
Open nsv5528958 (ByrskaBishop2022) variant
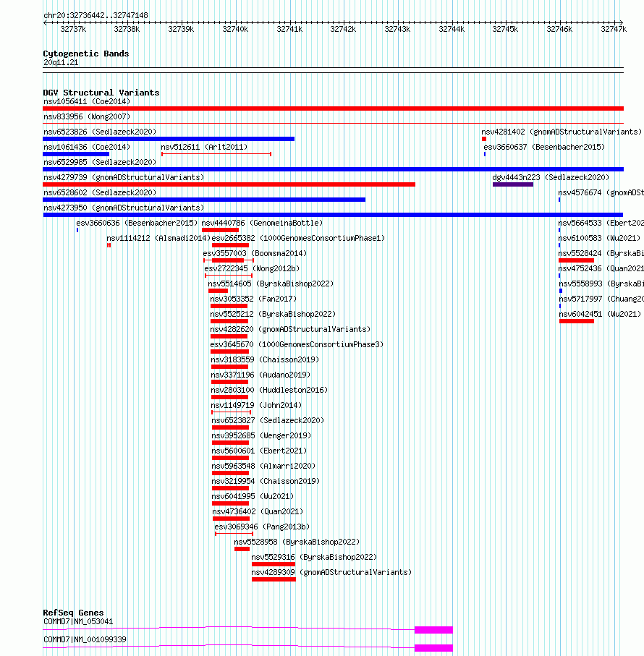tap(297, 542)
